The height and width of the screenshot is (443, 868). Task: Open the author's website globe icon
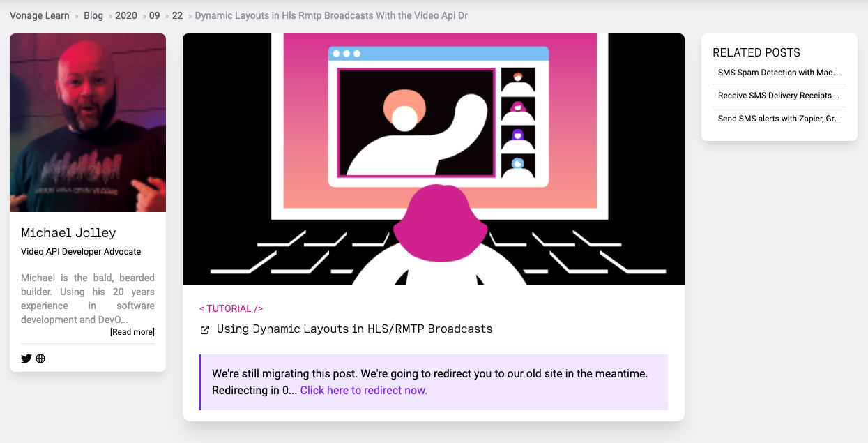(x=40, y=359)
